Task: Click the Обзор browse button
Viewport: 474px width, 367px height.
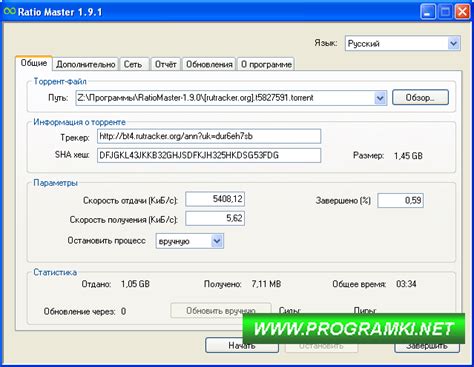Action: pos(420,98)
